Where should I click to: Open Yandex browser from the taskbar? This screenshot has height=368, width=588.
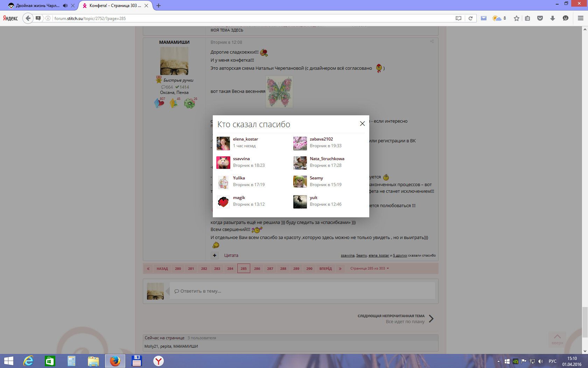pyautogui.click(x=159, y=361)
